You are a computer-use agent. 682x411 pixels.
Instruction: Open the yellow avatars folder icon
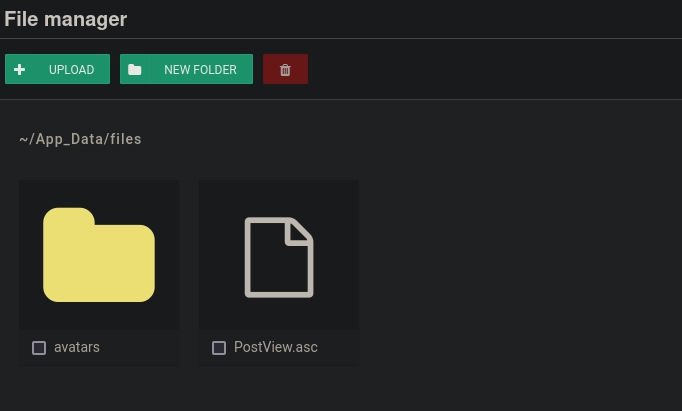pyautogui.click(x=99, y=255)
